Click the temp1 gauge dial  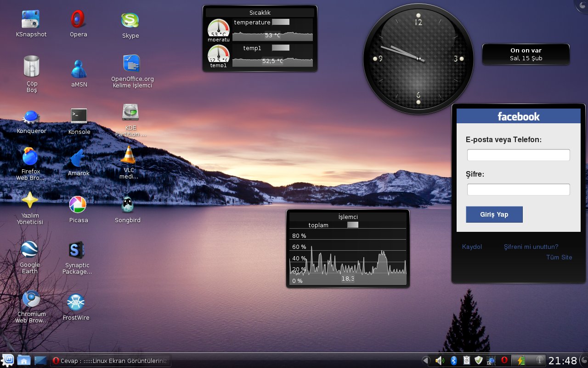(219, 54)
